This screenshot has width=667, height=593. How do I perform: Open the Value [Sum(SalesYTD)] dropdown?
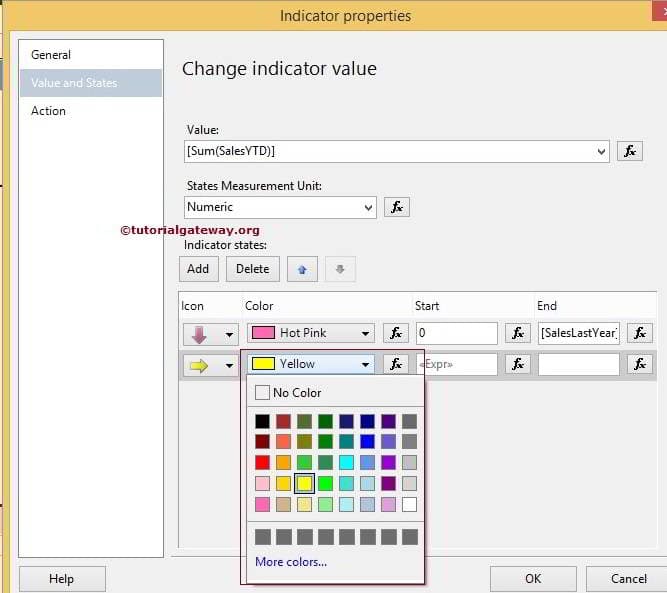tap(601, 151)
